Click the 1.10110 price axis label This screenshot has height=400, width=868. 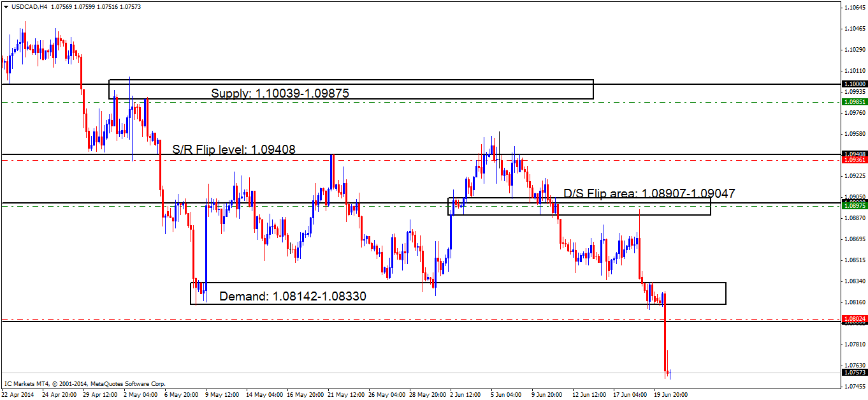pyautogui.click(x=855, y=70)
